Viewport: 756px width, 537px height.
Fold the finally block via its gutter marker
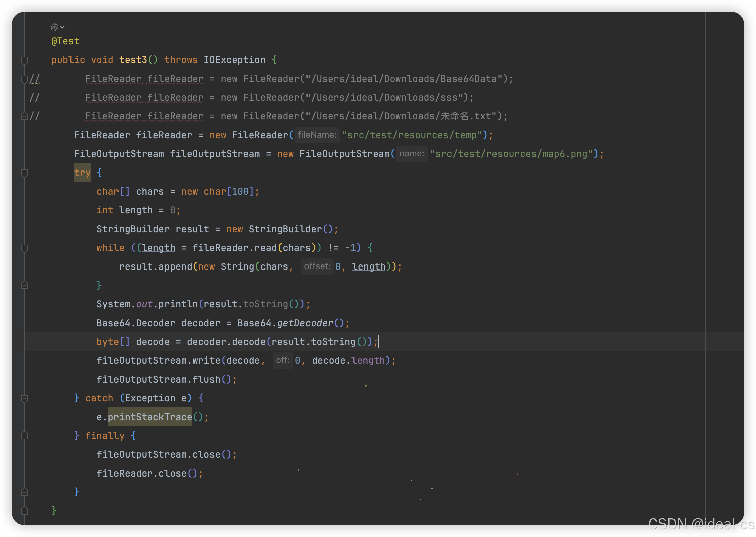point(25,436)
